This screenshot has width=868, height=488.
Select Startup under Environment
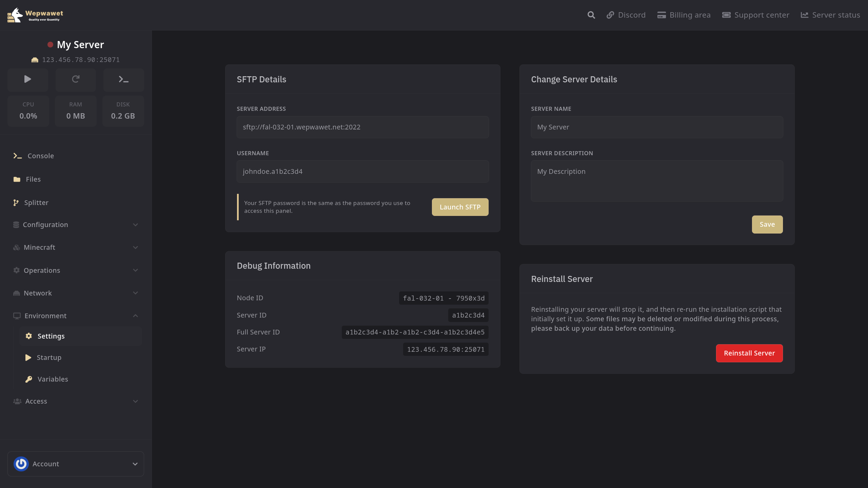point(49,358)
